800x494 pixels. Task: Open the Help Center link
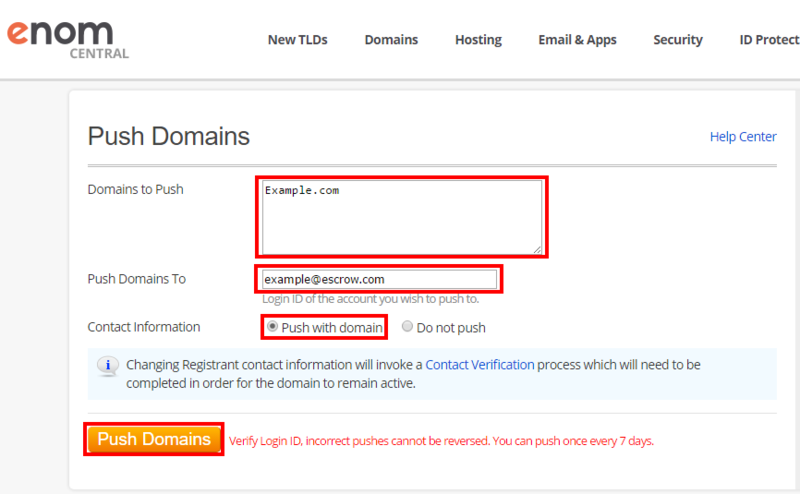(x=742, y=137)
